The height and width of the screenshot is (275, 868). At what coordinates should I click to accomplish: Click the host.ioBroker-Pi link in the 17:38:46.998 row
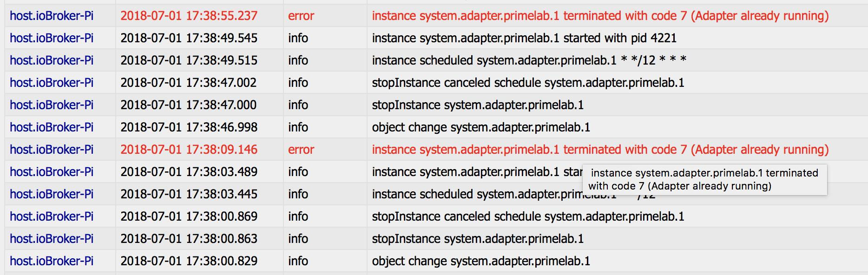click(52, 127)
